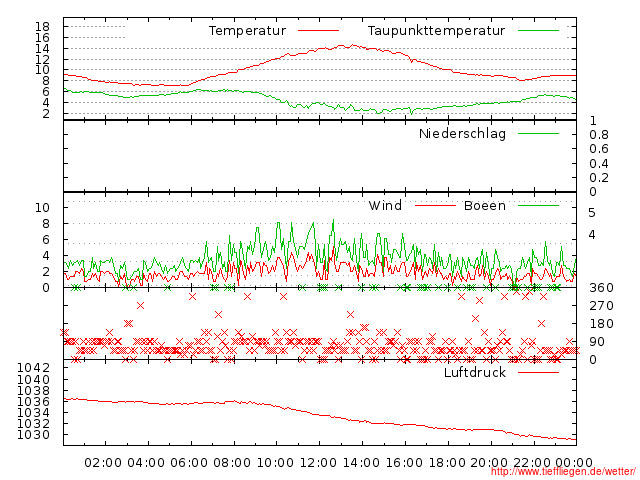Open the tieffliegen.de/wetter link
Screen dimensions: 640x480
[x=563, y=472]
